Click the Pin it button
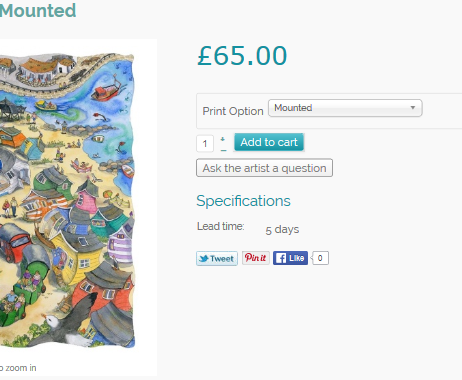 click(256, 258)
